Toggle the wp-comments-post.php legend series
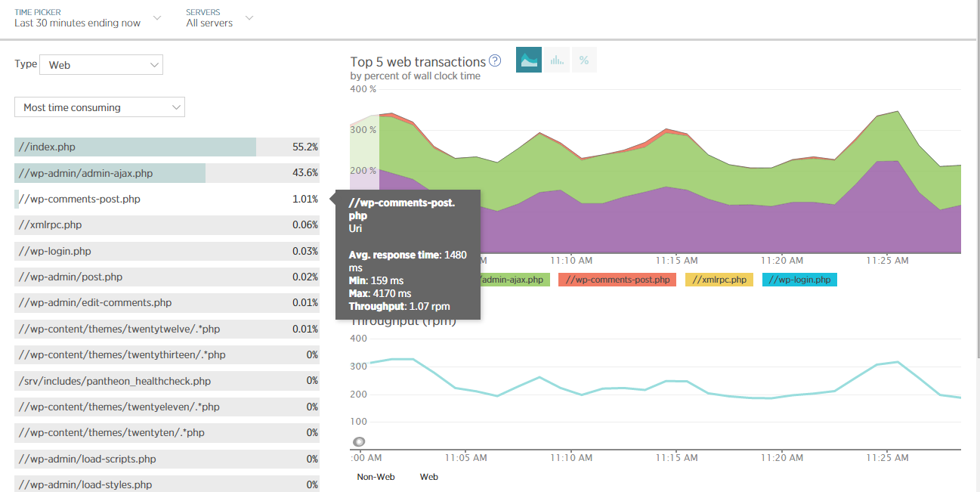Screen dimensions: 980x492 click(x=618, y=280)
